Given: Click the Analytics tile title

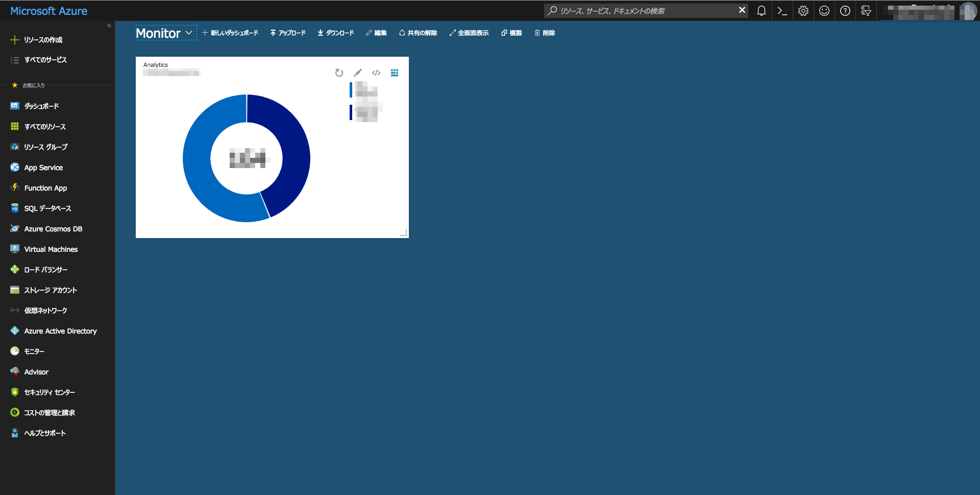Looking at the screenshot, I should [156, 65].
